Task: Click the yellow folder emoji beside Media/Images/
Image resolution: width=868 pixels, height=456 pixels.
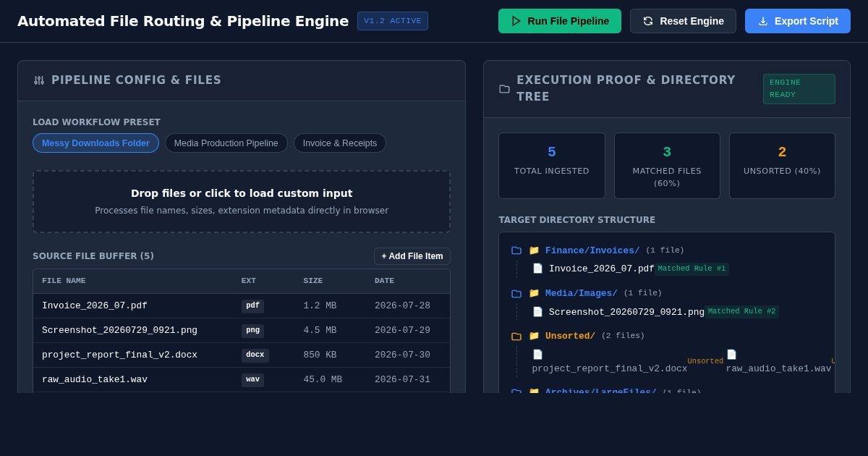Action: click(x=534, y=293)
